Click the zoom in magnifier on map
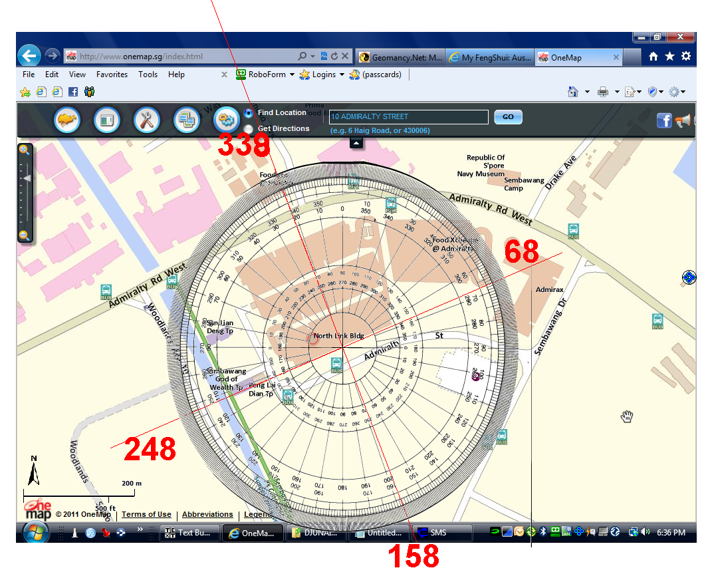Viewport: 710px width, 588px height. click(x=25, y=150)
